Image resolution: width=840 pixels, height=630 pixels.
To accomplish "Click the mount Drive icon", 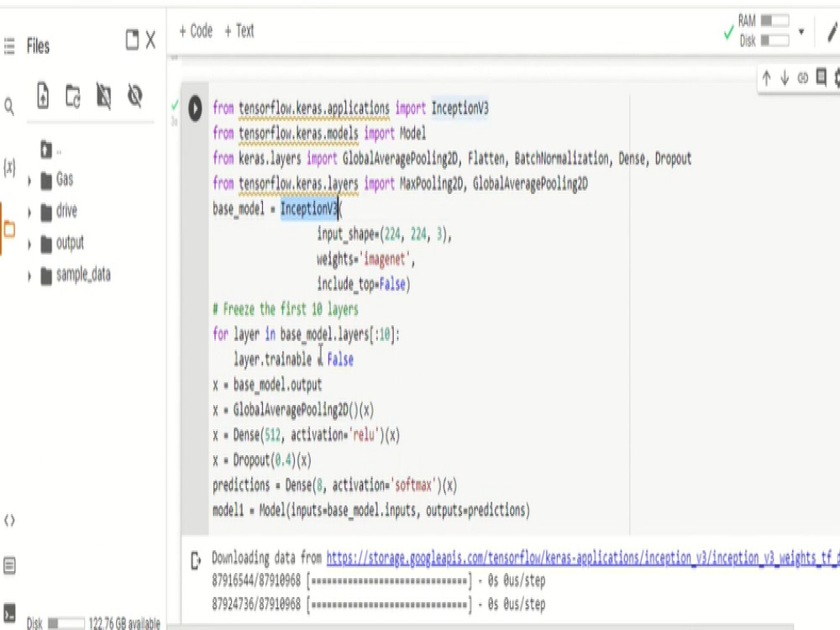I will [103, 97].
